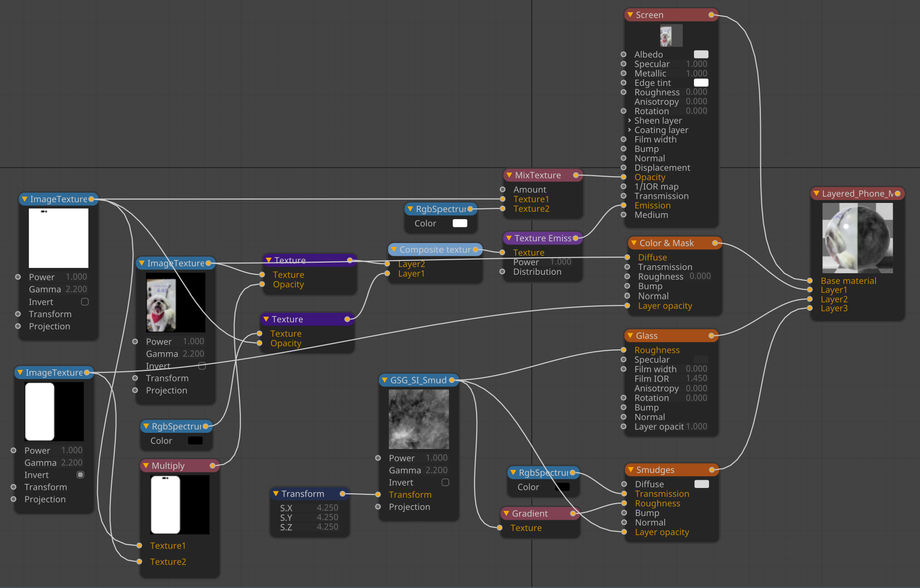Click the MixTexture node output pin
The width and height of the screenshot is (920, 588).
[576, 175]
